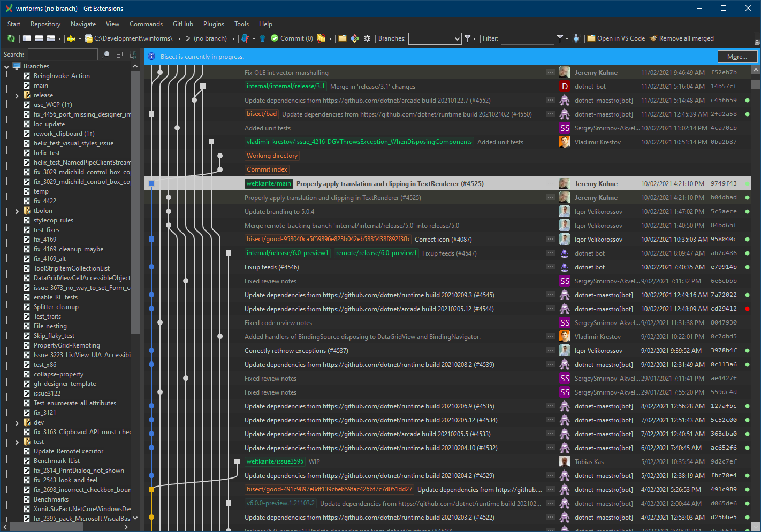Toggle the split horizontal layout view
This screenshot has height=532, width=761.
[x=39, y=38]
